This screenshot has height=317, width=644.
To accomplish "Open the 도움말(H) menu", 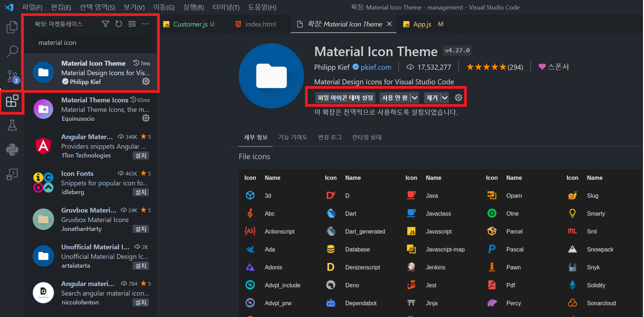I will click(262, 7).
